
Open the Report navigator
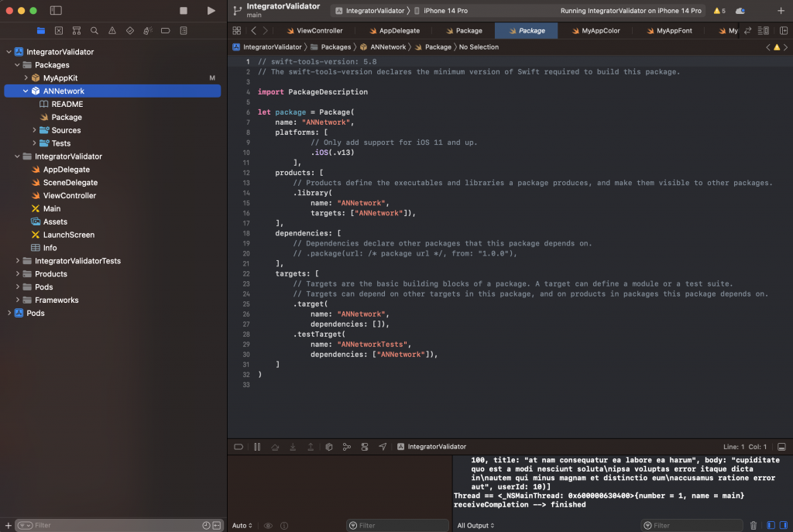pos(184,31)
